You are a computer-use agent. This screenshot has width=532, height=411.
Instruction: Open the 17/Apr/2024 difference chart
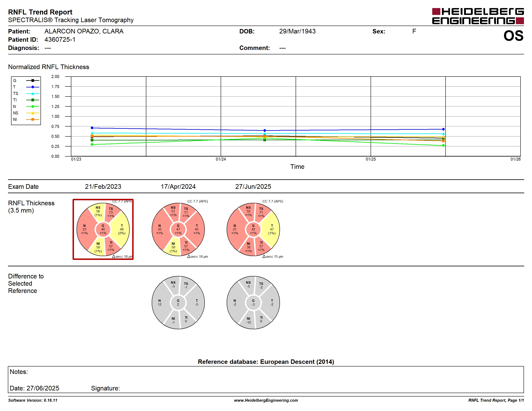[x=178, y=303]
